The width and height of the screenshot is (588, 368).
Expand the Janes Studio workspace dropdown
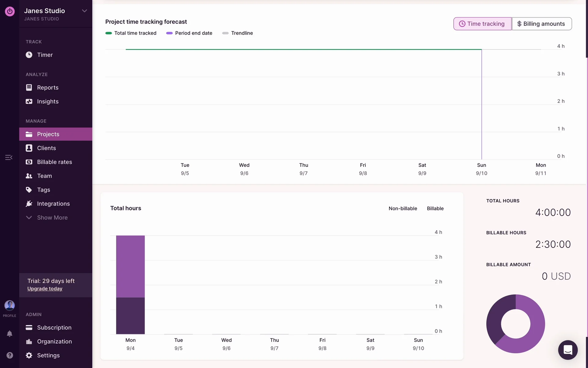point(84,11)
